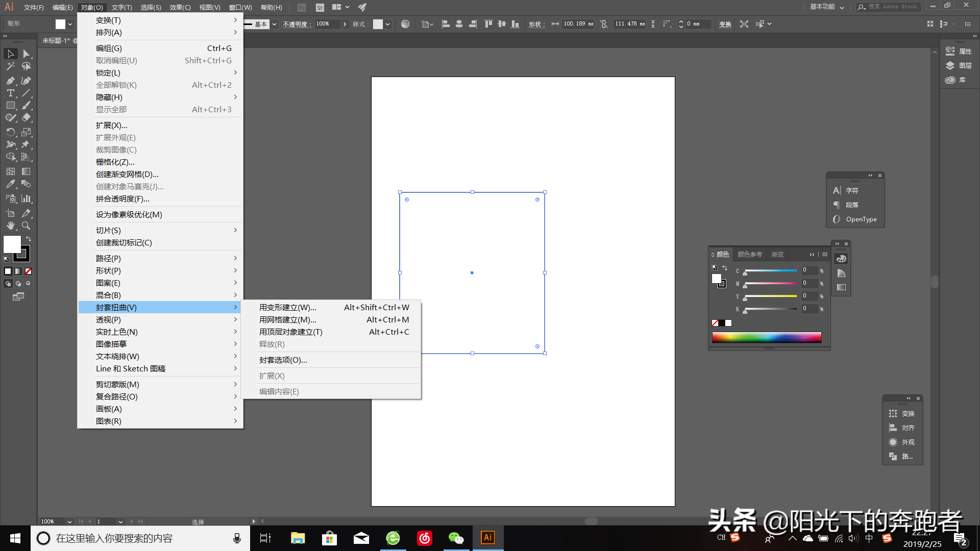Enable Draw Behind mode
The height and width of the screenshot is (551, 980).
pyautogui.click(x=18, y=284)
